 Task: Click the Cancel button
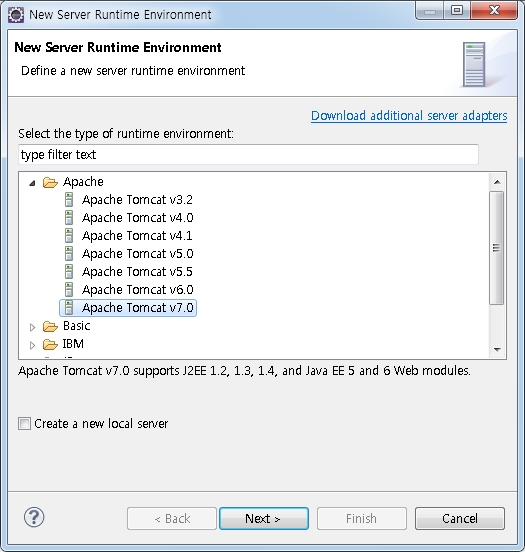460,518
